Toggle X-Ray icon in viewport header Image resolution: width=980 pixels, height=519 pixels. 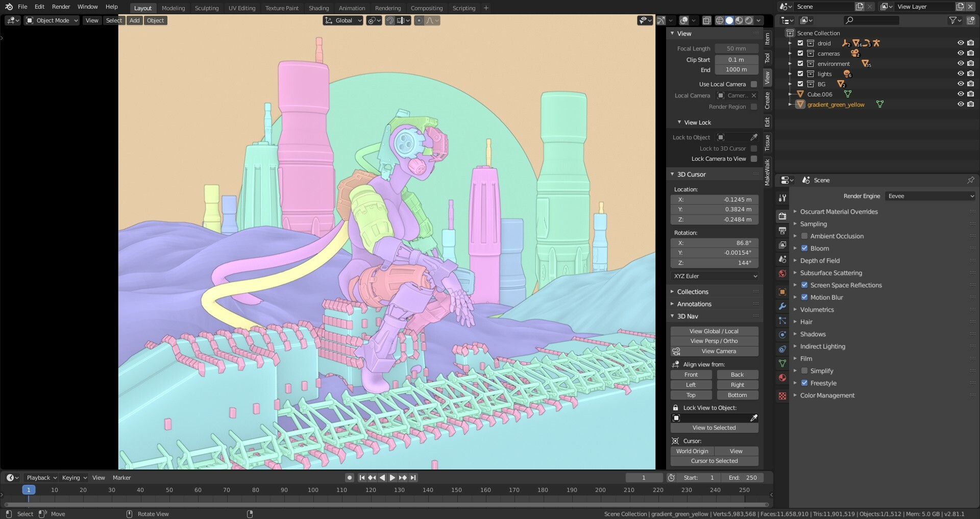click(706, 20)
